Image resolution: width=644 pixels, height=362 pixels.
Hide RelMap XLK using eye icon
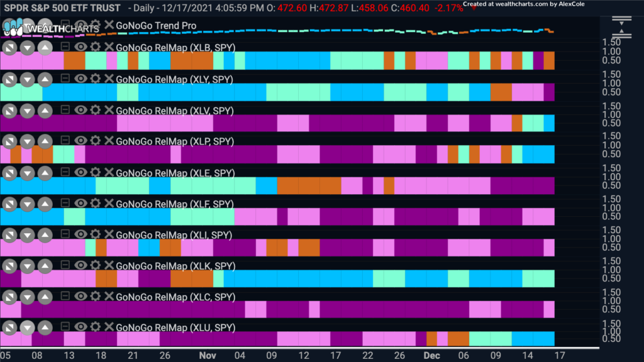click(x=80, y=265)
